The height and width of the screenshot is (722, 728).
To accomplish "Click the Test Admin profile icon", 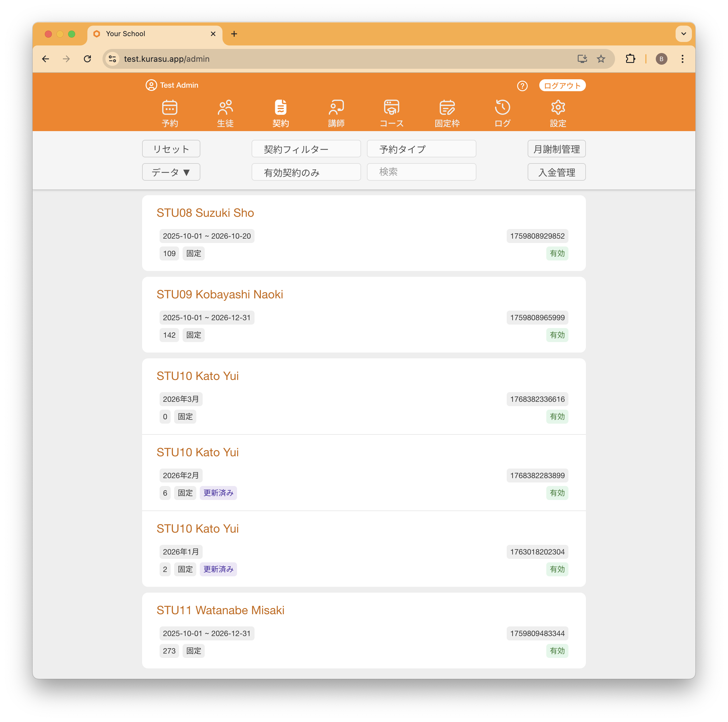I will [151, 85].
